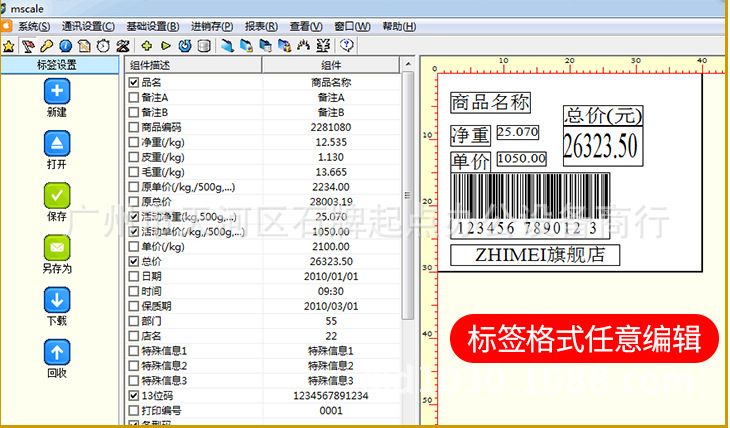Open the 基础设置(B) menu
This screenshot has width=730, height=428.
153,27
